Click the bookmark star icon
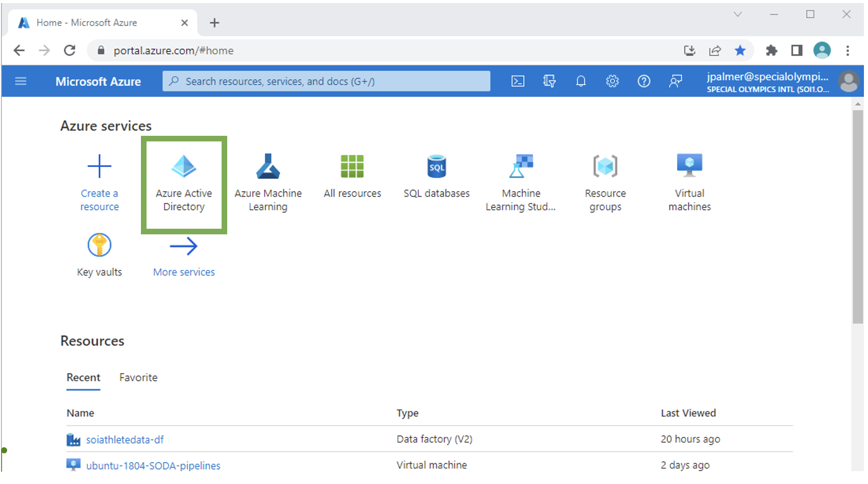This screenshot has width=868, height=484. 740,50
